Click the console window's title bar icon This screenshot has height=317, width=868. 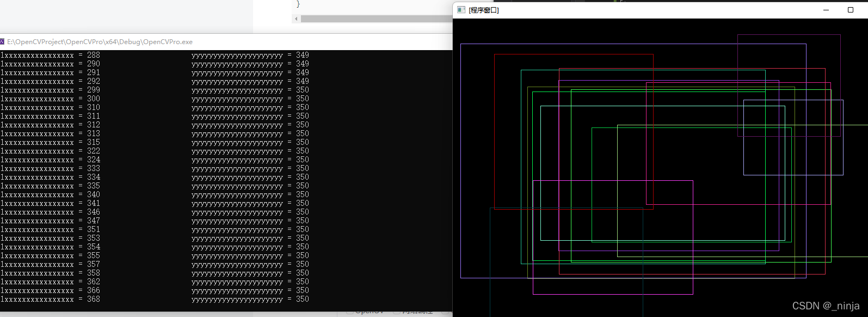(x=2, y=42)
